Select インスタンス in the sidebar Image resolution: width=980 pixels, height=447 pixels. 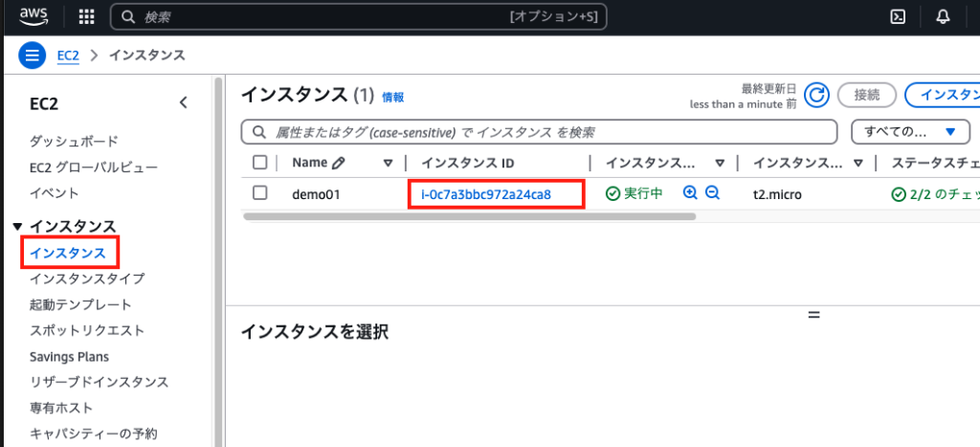[68, 254]
